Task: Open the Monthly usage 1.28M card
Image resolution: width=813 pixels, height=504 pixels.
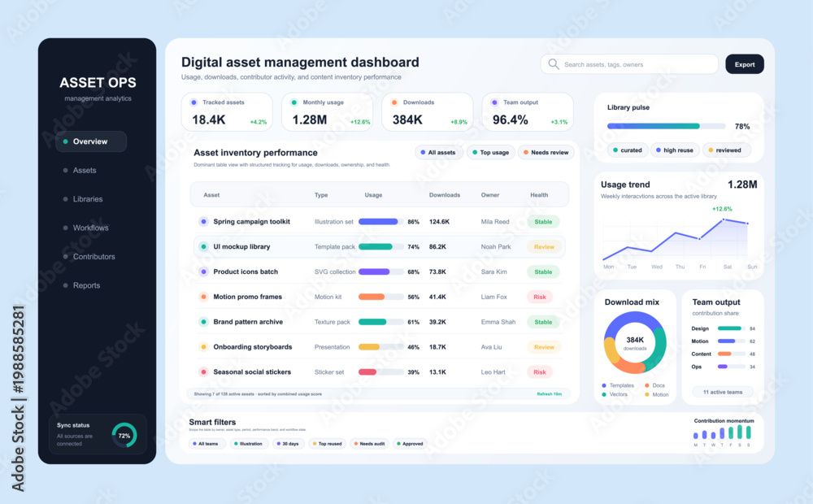Action: 327,111
